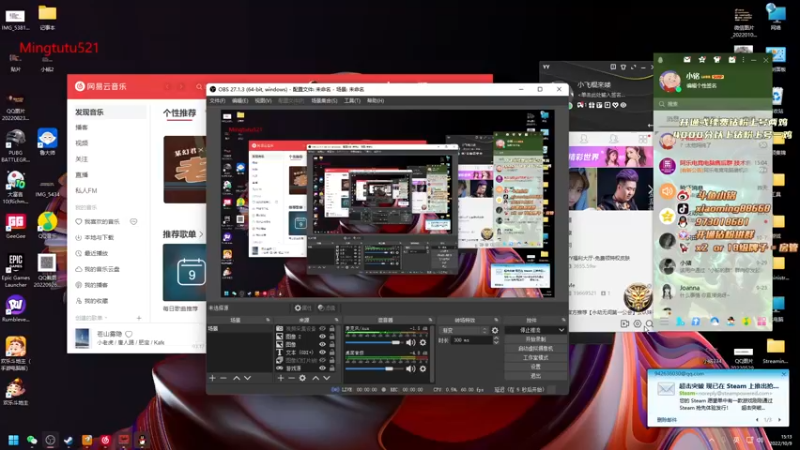Decrease transition duration with down stepper
This screenshot has height=450, width=800.
click(496, 342)
